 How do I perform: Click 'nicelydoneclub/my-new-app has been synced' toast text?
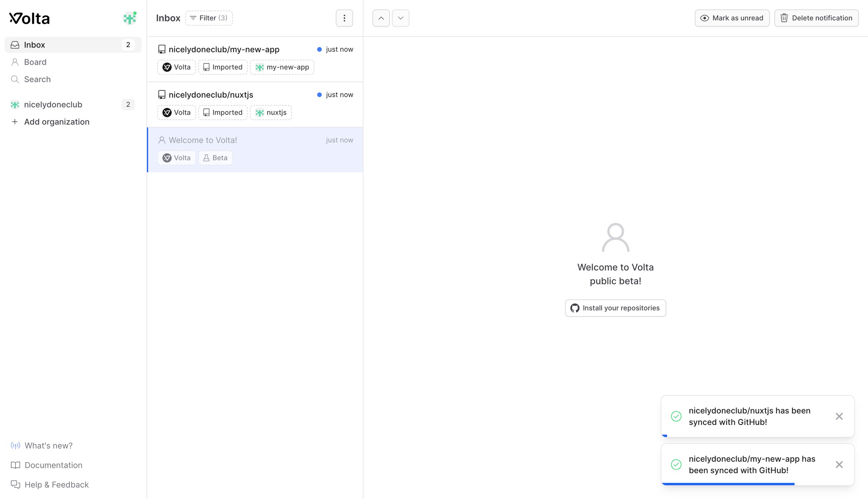[752, 465]
